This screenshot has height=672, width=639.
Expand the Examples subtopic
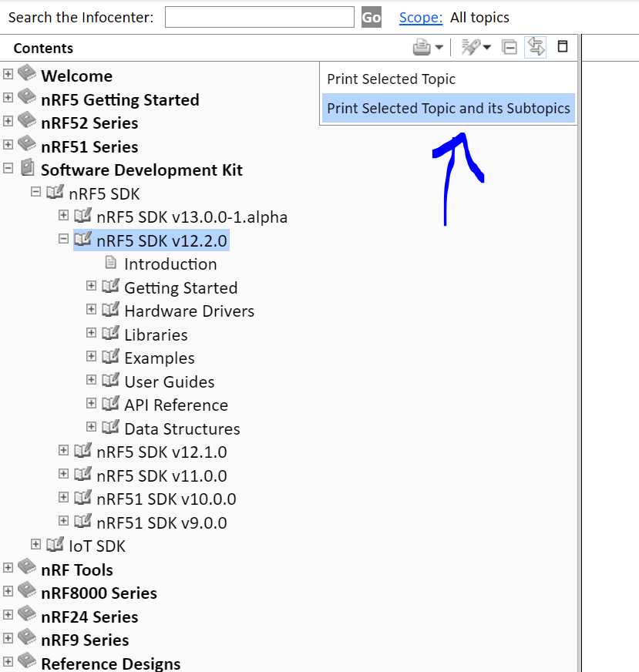(91, 356)
